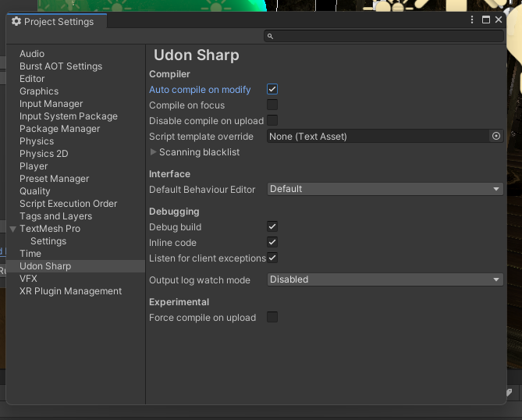The width and height of the screenshot is (522, 420).
Task: Open Audio settings category
Action: (x=32, y=54)
